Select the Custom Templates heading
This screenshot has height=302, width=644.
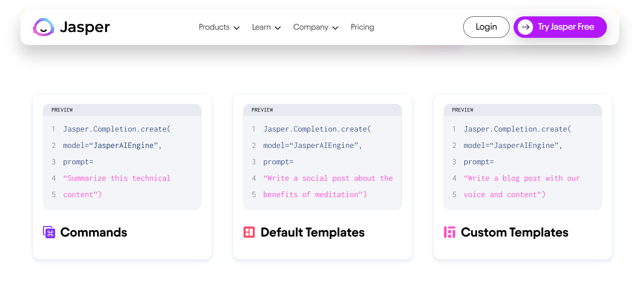click(x=514, y=232)
